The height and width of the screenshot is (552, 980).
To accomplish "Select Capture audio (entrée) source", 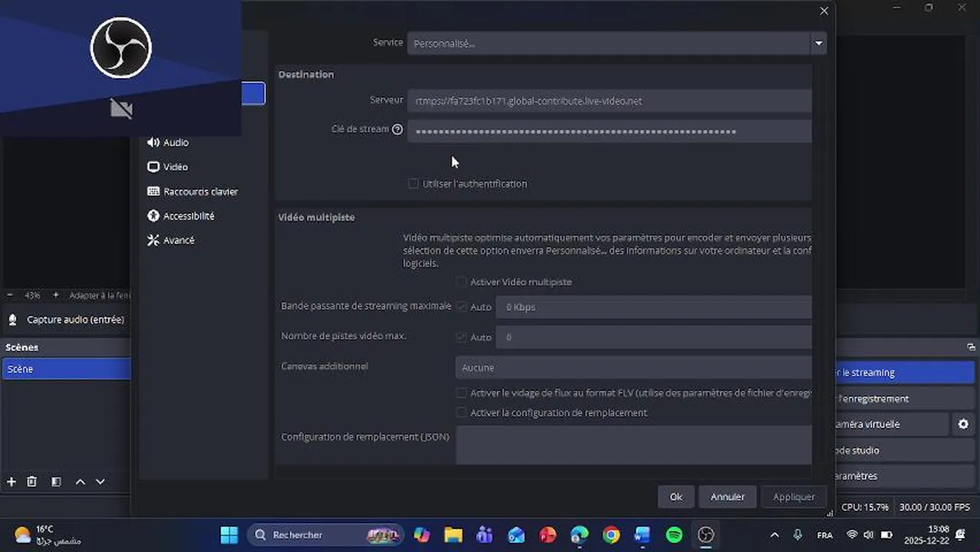I will (75, 320).
